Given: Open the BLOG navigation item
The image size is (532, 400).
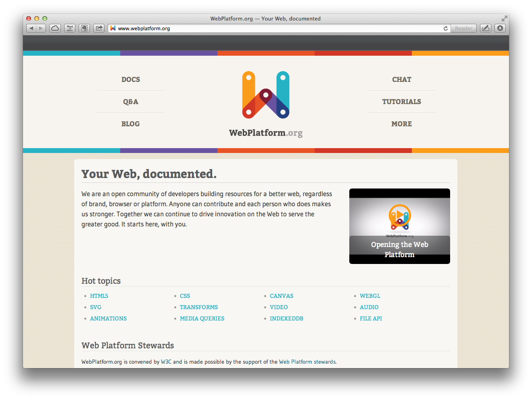Looking at the screenshot, I should [x=131, y=124].
